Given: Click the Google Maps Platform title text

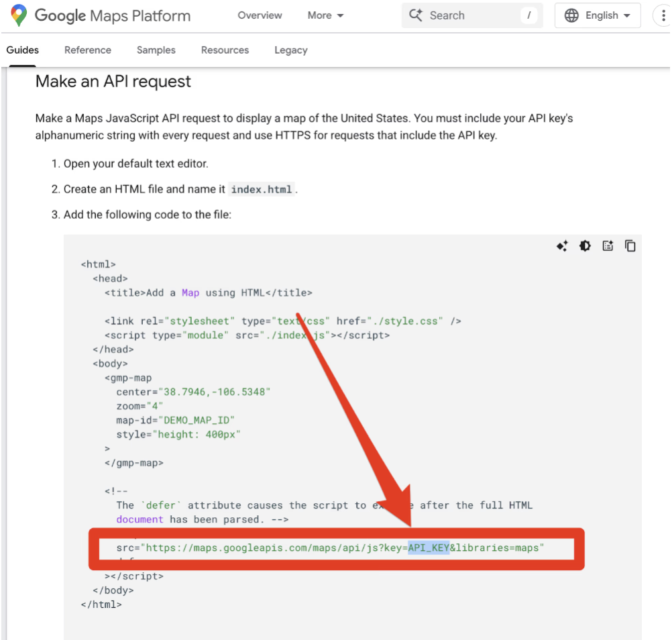Looking at the screenshot, I should tap(112, 15).
